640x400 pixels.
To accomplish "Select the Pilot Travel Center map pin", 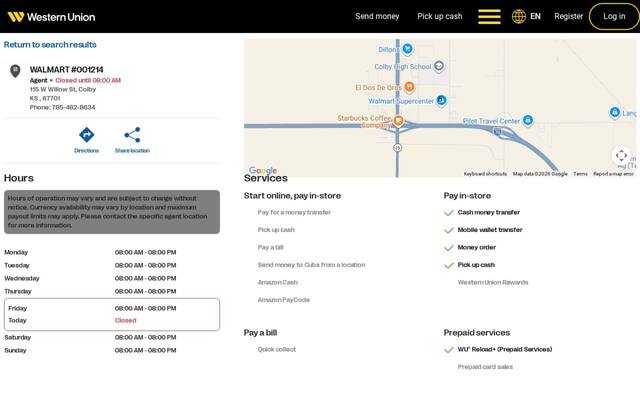I will click(528, 120).
